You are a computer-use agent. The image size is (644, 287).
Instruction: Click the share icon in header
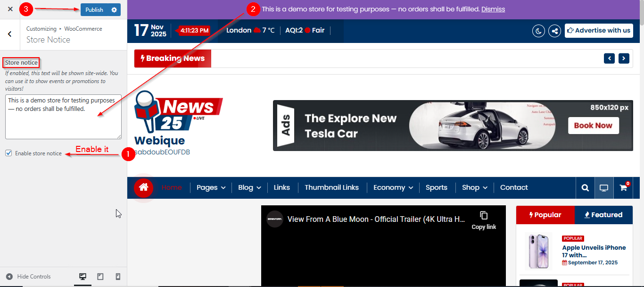(555, 31)
